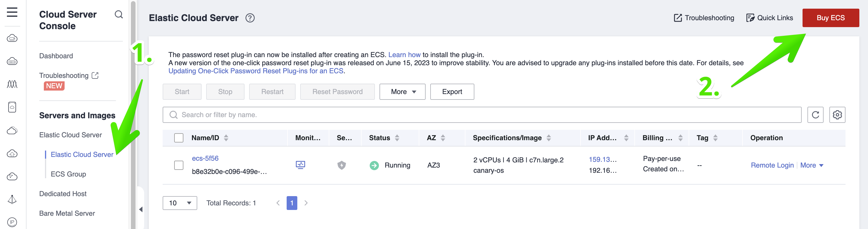Click the security shield icon for ecs-5f56
The image size is (868, 229).
click(341, 165)
